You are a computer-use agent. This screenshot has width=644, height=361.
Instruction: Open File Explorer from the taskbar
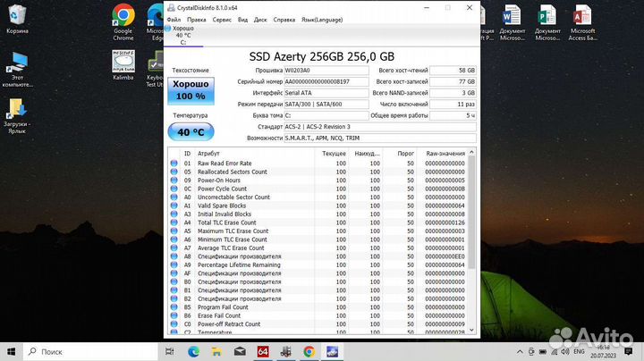pyautogui.click(x=216, y=351)
